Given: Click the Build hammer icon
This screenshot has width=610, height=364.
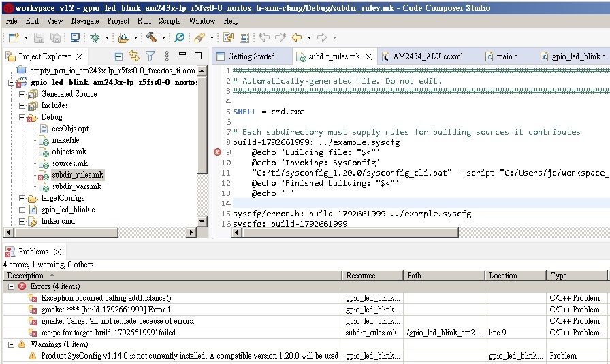Looking at the screenshot, I should 151,37.
